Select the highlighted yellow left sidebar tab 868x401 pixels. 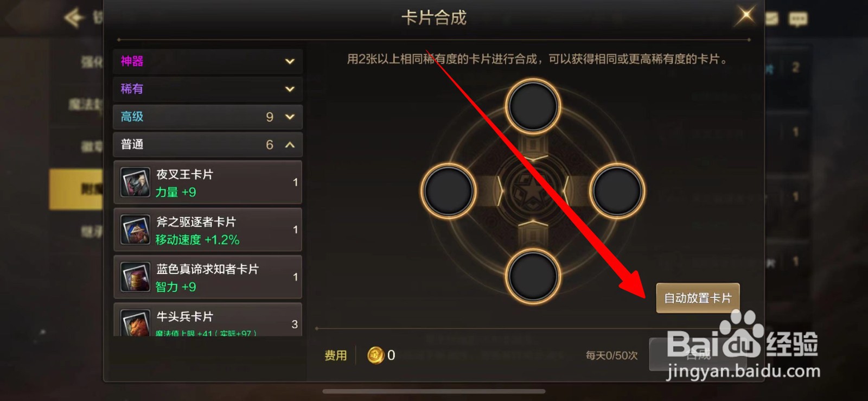[x=76, y=189]
